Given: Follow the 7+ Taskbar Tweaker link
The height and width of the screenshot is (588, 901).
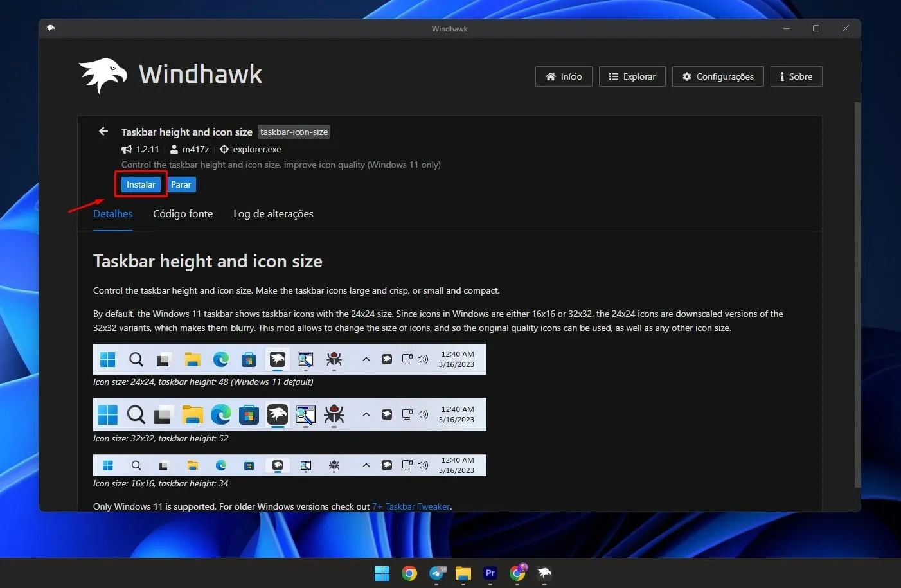Looking at the screenshot, I should pyautogui.click(x=411, y=506).
